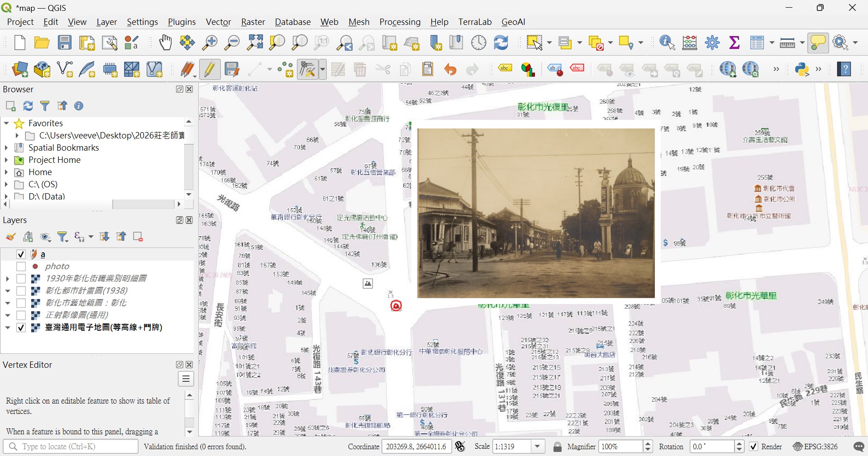Click Remove Layer icon in Layers panel
Viewport: 868px width, 456px height.
(138, 237)
